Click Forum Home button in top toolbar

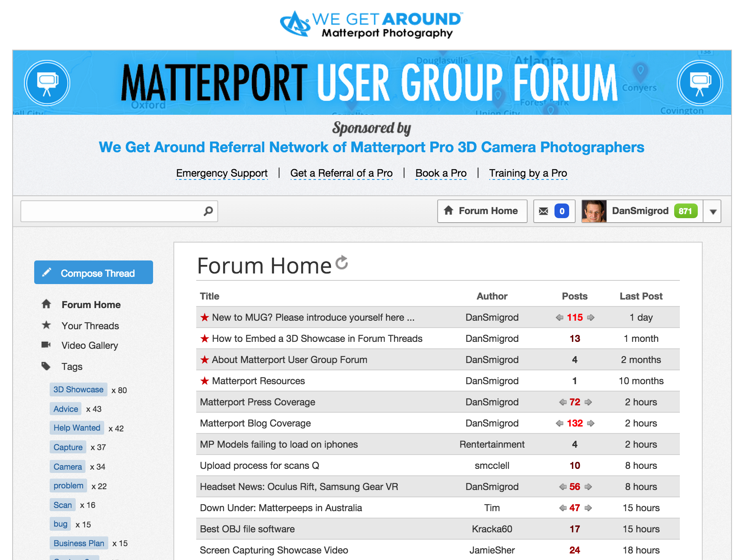point(482,211)
